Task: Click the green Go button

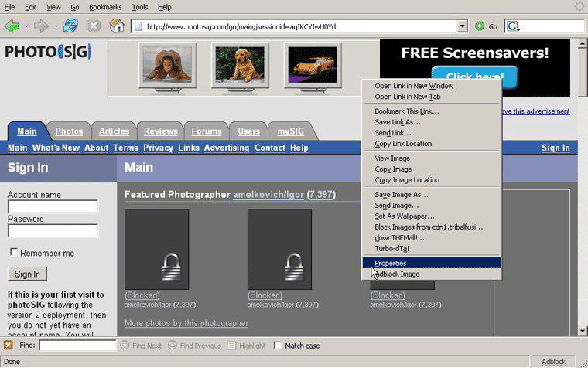Action: tap(486, 26)
